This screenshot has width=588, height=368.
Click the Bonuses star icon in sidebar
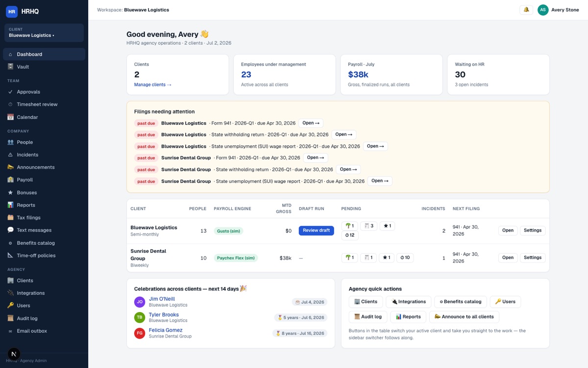(10, 193)
